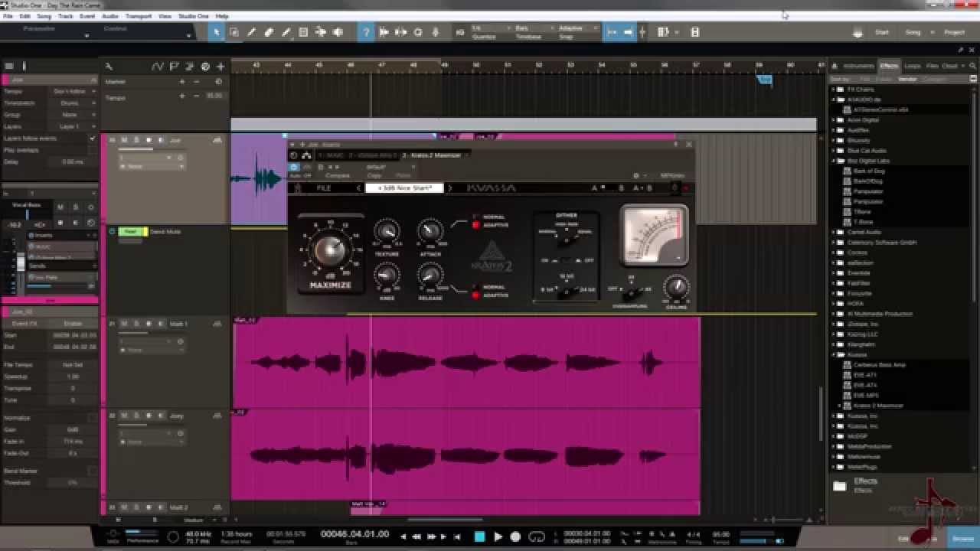Solo the Matt 1 track
Screen dimensions: 980x551
point(136,324)
